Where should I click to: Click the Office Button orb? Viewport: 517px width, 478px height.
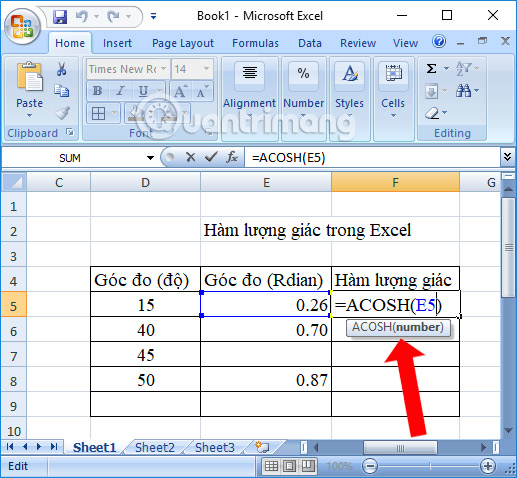pos(22,27)
